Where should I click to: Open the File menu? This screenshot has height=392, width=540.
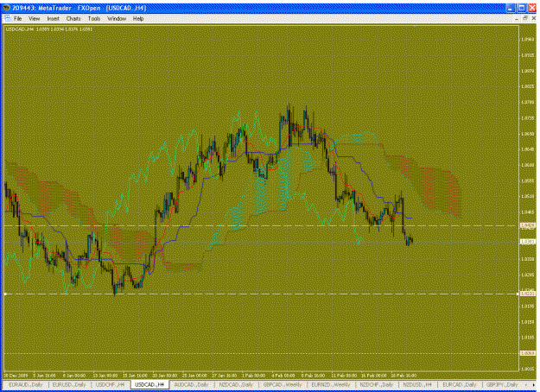[x=17, y=19]
